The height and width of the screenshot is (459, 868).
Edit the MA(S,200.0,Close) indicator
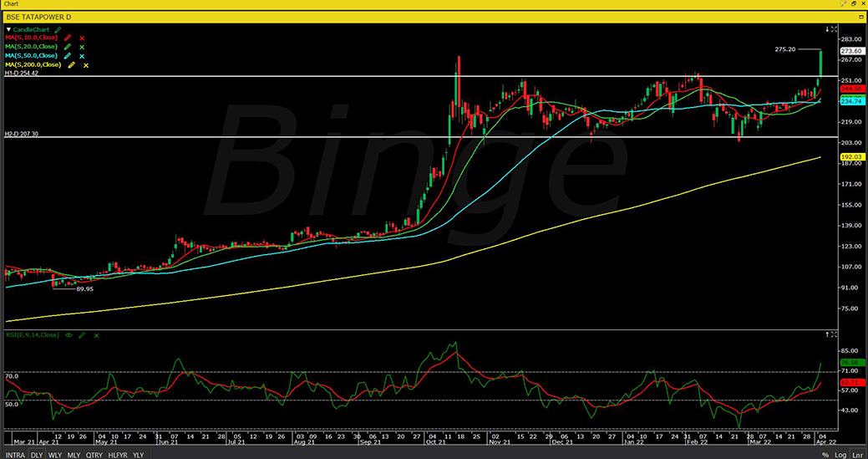(71, 65)
